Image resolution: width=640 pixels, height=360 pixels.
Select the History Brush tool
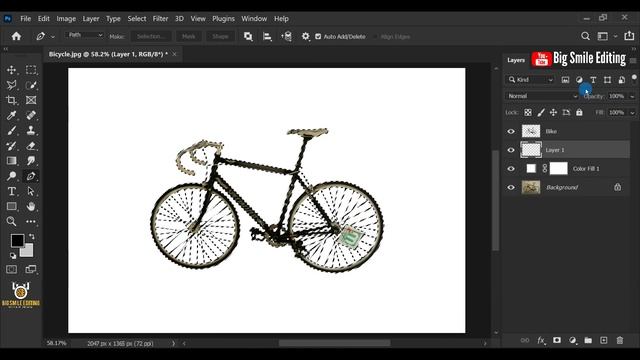point(11,146)
